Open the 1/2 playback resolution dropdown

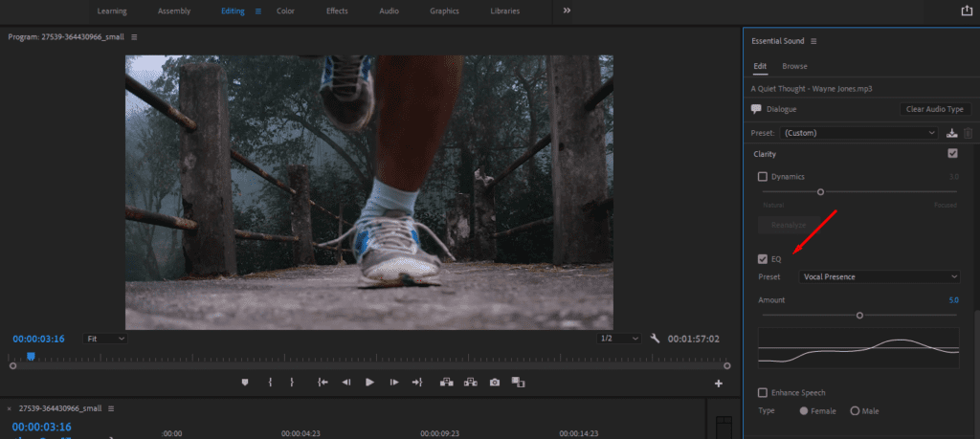pos(619,339)
